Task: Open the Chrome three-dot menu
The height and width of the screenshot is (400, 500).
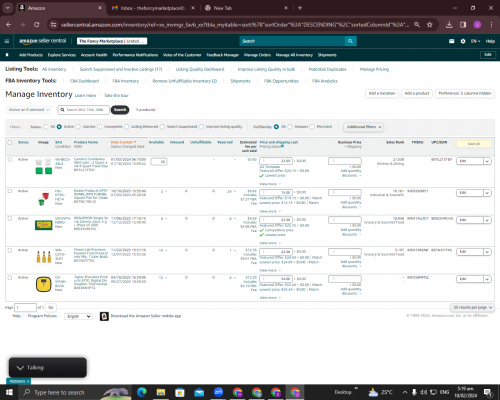Action: [x=491, y=24]
